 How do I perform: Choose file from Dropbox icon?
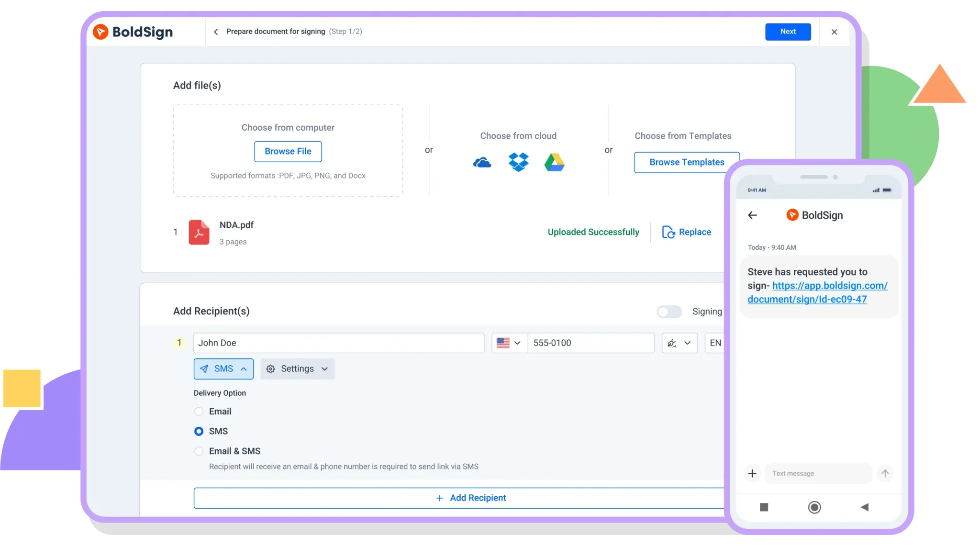pos(518,162)
